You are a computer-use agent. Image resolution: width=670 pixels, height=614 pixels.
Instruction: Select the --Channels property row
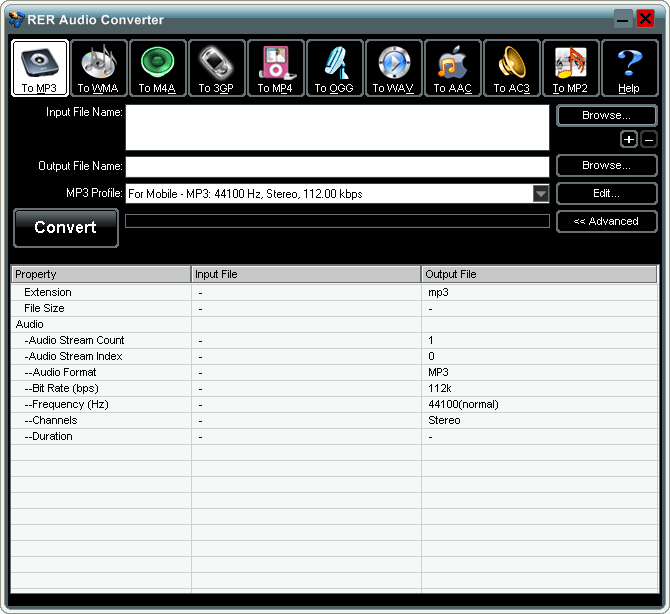tap(334, 420)
